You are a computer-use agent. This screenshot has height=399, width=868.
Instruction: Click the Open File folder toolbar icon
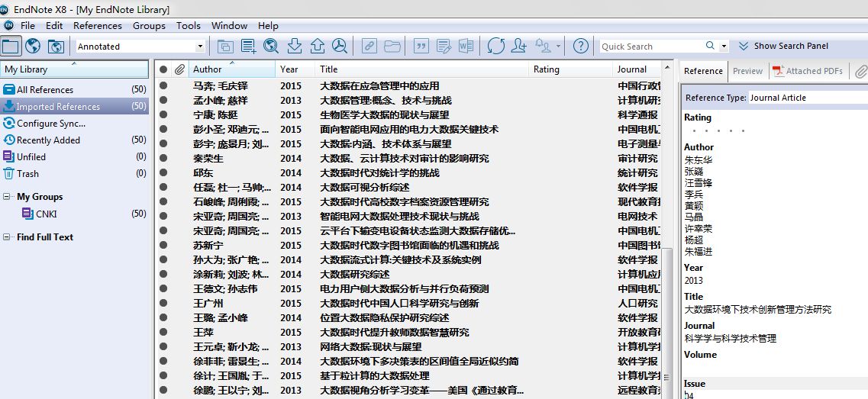point(392,46)
